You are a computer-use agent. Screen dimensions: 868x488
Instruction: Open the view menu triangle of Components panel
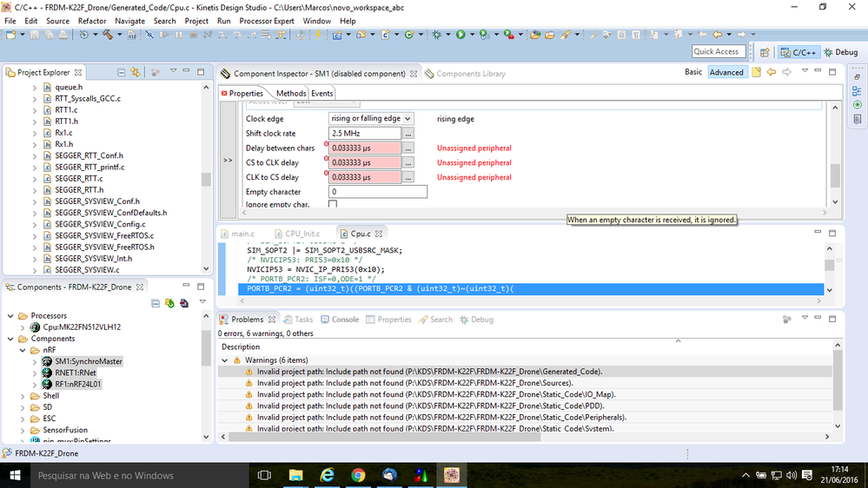coord(202,302)
